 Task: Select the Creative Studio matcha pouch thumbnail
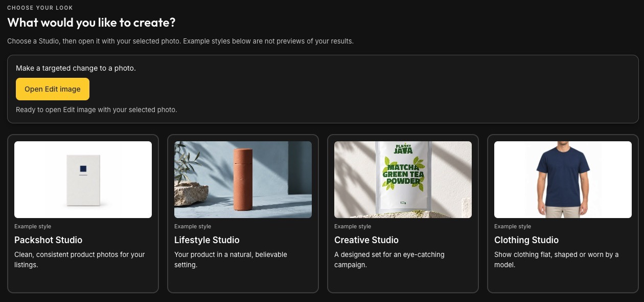403,180
